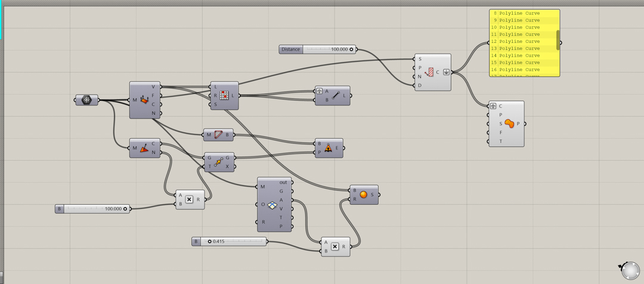Screen dimensions: 644x284
Task: Click the yellow panel's scrollbar thumb
Action: click(x=558, y=39)
